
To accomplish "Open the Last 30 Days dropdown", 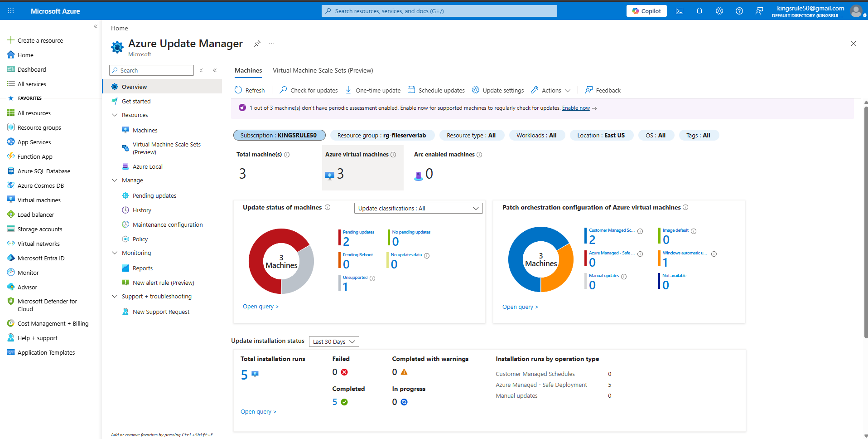I will (334, 341).
